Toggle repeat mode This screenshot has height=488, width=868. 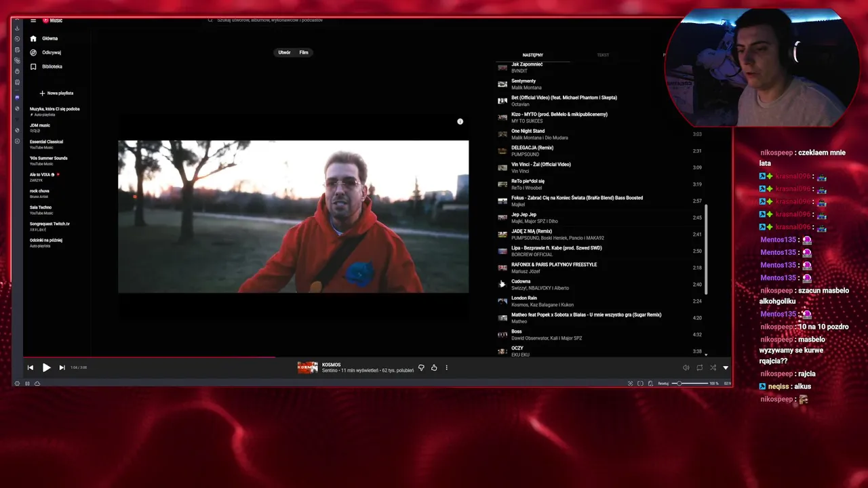tap(699, 367)
